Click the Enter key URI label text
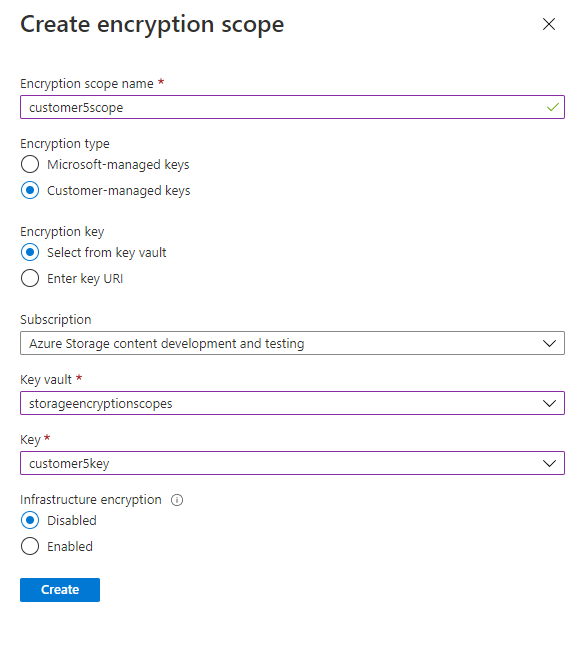 pyautogui.click(x=85, y=279)
